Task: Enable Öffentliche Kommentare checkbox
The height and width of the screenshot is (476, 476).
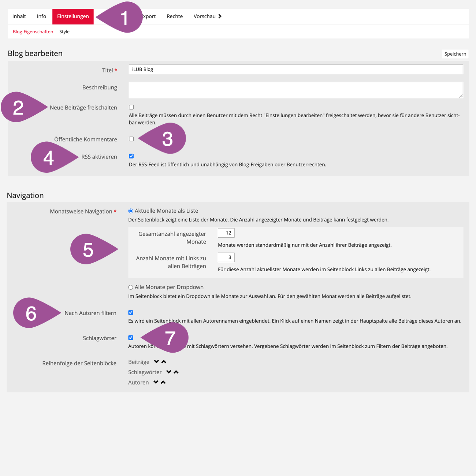Action: coord(131,139)
